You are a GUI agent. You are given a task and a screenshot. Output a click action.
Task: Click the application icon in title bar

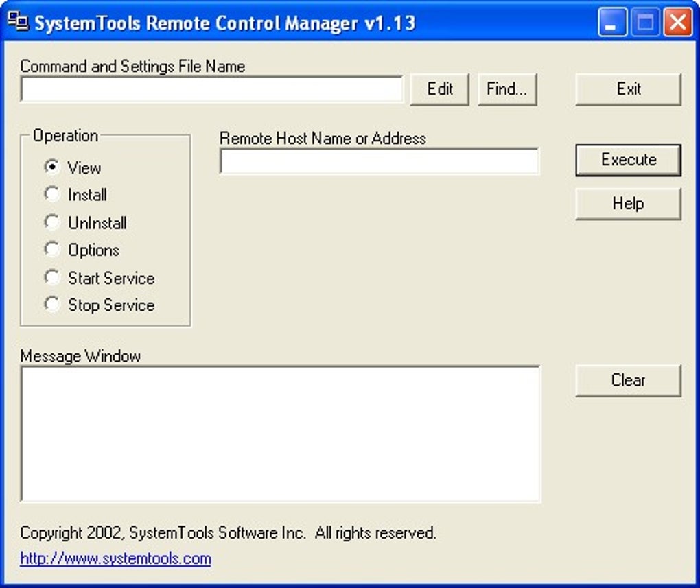19,21
